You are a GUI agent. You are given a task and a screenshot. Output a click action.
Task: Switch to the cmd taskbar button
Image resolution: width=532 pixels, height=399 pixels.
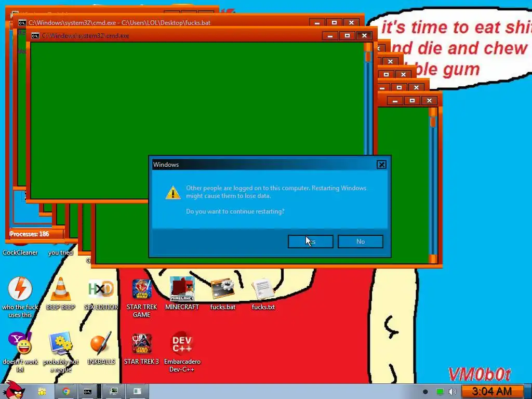point(87,392)
